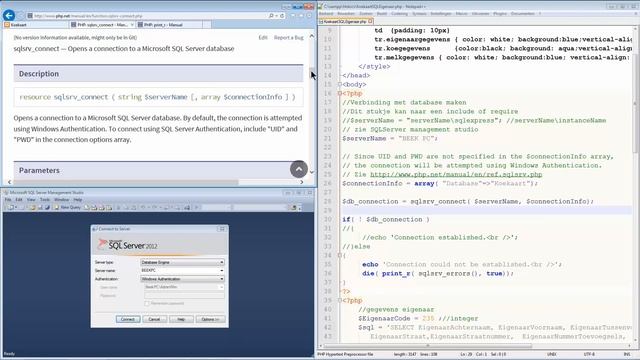
Task: Open View menu in Management Studio
Action: tap(31, 200)
